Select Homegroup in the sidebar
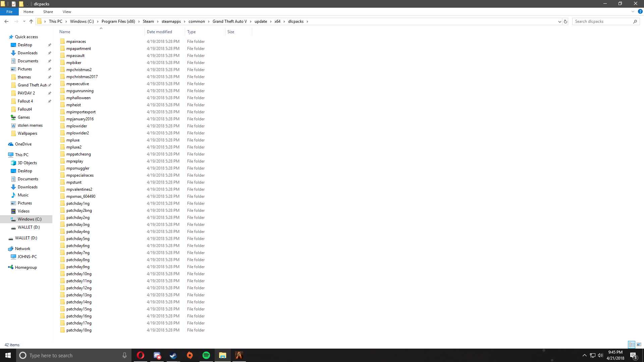This screenshot has height=362, width=644. tap(26, 267)
